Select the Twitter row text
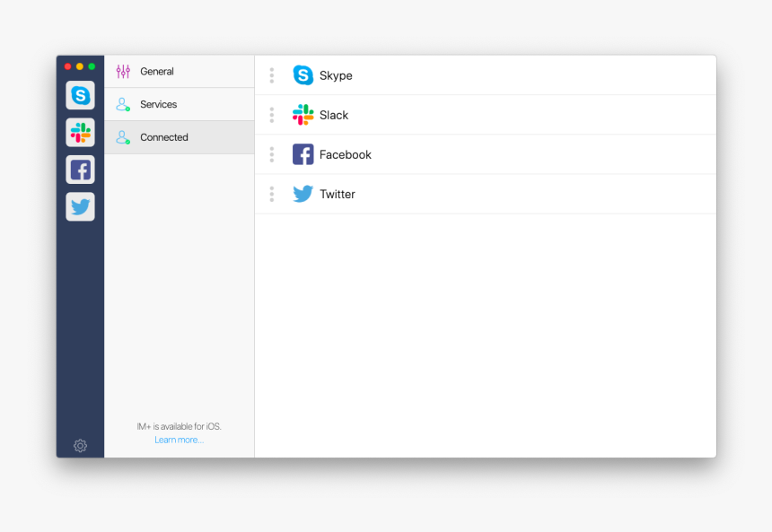This screenshot has height=532, width=772. click(x=338, y=194)
